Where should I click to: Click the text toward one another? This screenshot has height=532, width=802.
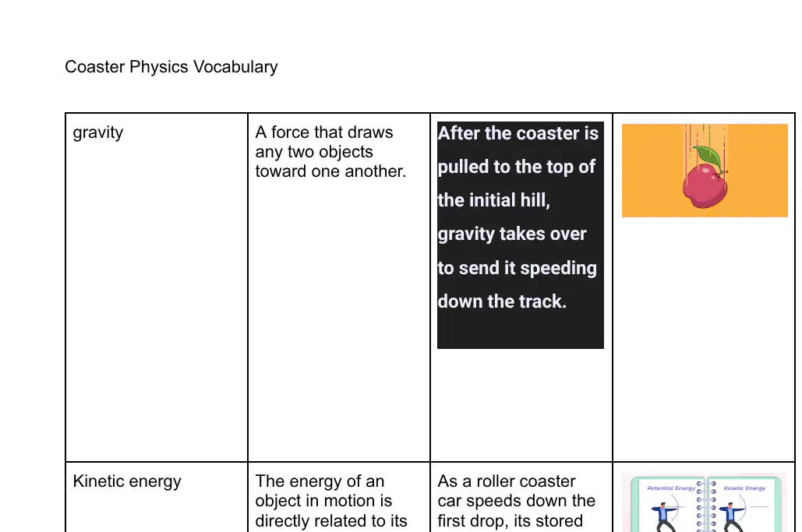click(x=330, y=171)
